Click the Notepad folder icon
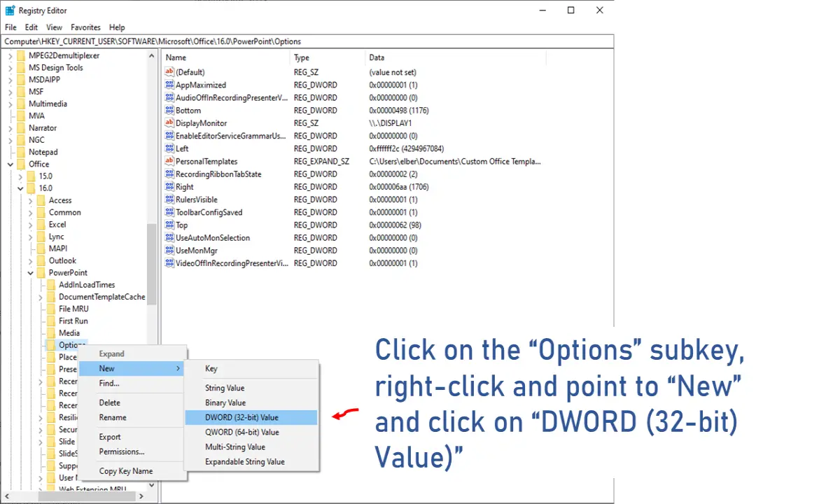 tap(21, 152)
